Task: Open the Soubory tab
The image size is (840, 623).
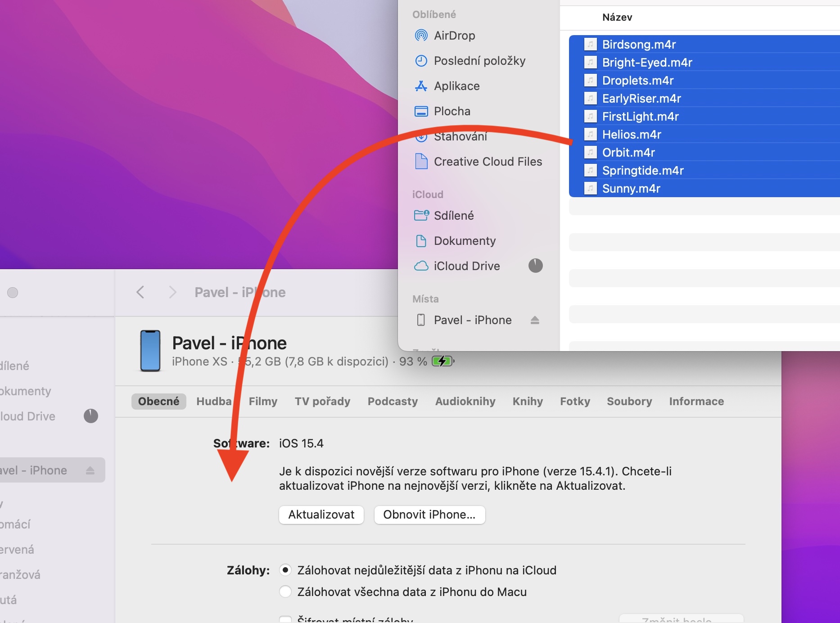Action: click(629, 401)
